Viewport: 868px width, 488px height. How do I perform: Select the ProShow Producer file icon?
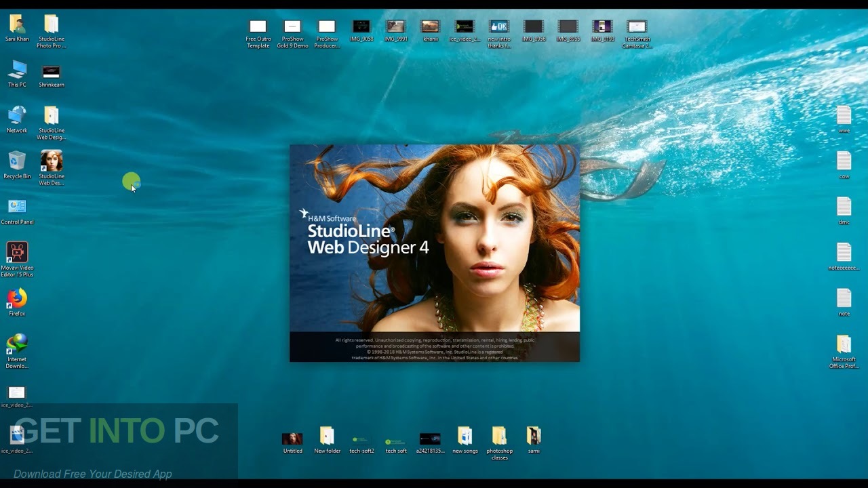[x=327, y=27]
